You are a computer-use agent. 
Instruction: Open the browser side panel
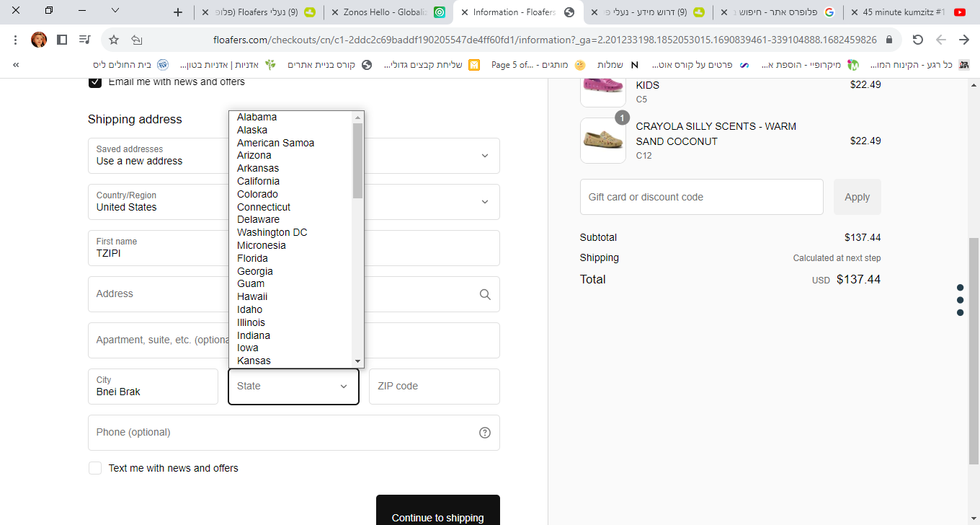[62, 40]
